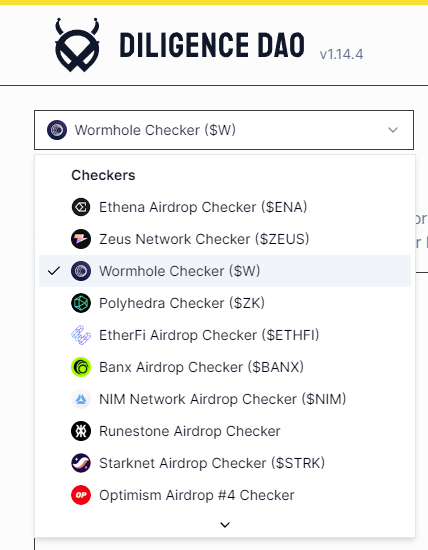Click the red Optimism OP icon
This screenshot has height=550, width=428.
click(x=81, y=495)
